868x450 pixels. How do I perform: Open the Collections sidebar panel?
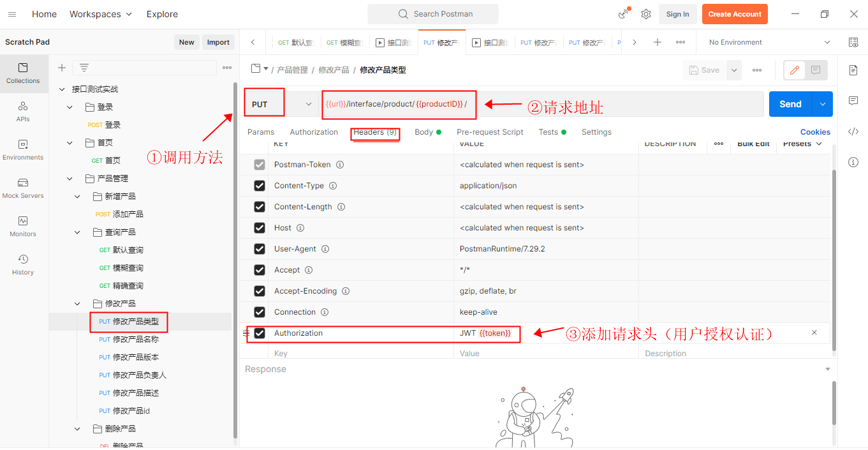coord(23,73)
